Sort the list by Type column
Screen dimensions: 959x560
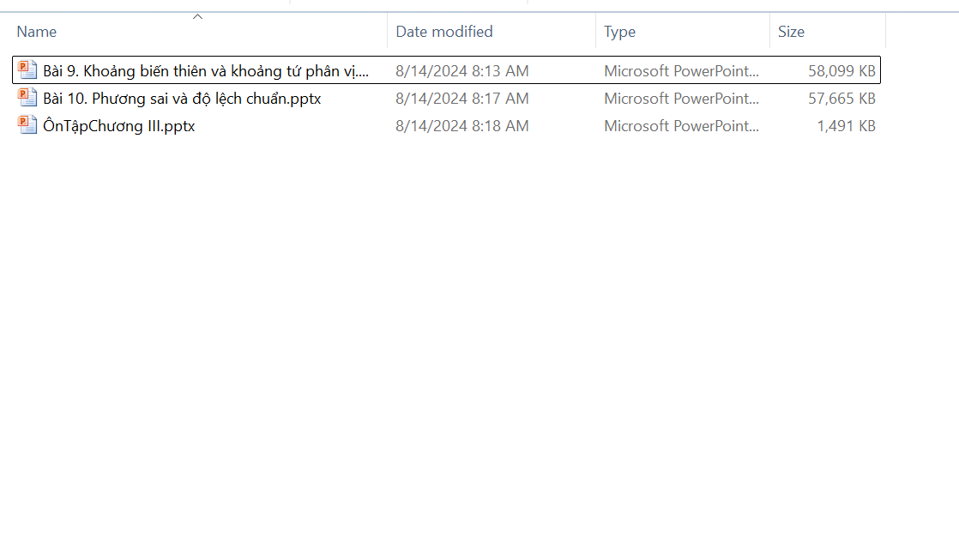point(619,32)
